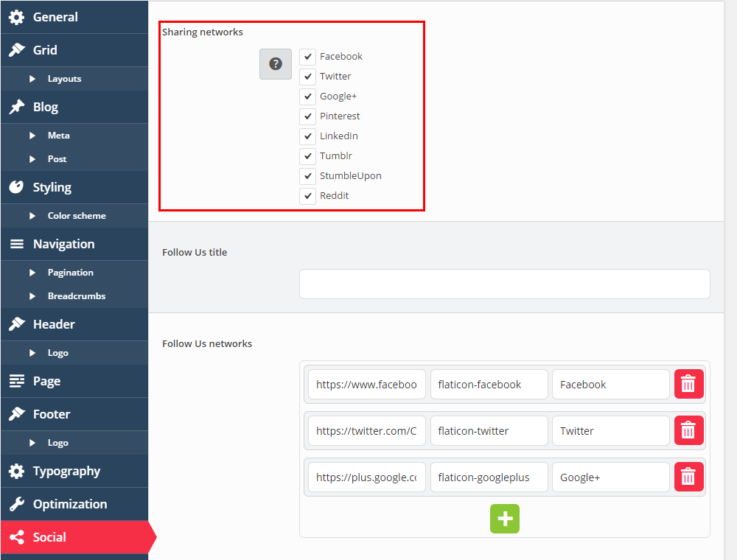This screenshot has height=560, width=737.
Task: Delete the Twitter follow network row
Action: 688,430
